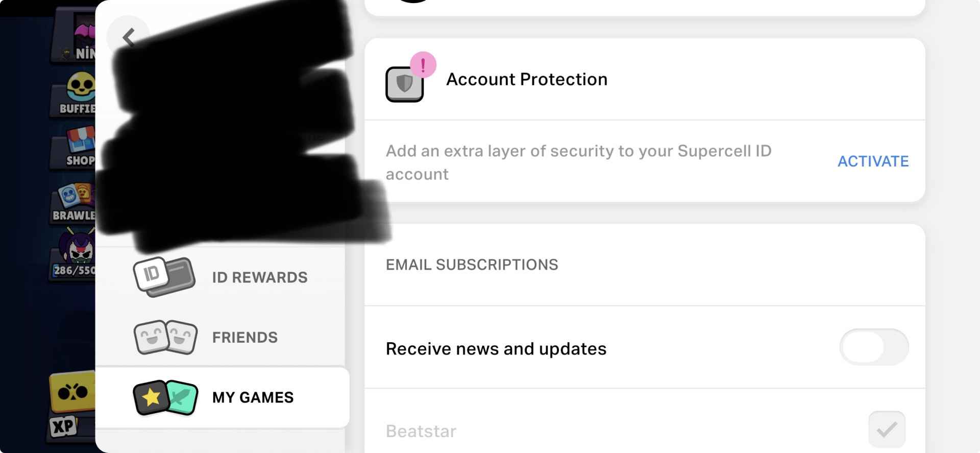Activate account protection via ACTIVATE link
Screen dimensions: 980x453
[x=873, y=161]
